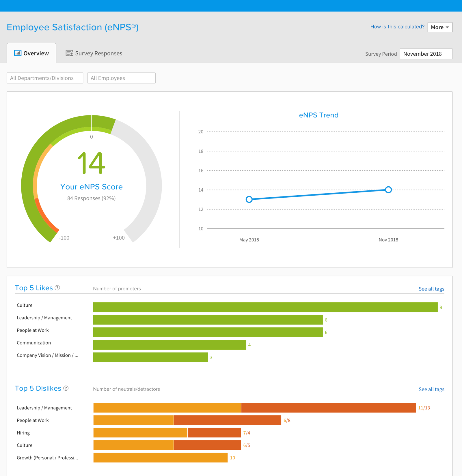Click See all tags for Top 5 Likes
The width and height of the screenshot is (462, 476).
431,289
